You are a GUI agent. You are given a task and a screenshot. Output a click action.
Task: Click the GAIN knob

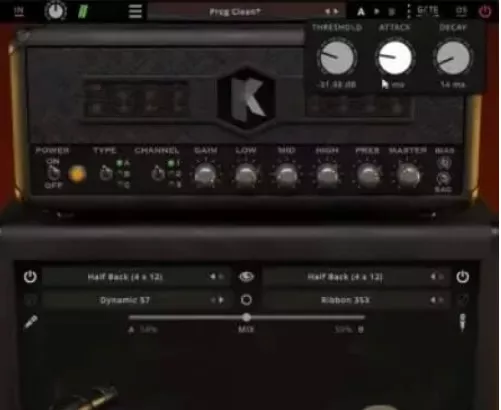[x=205, y=175]
